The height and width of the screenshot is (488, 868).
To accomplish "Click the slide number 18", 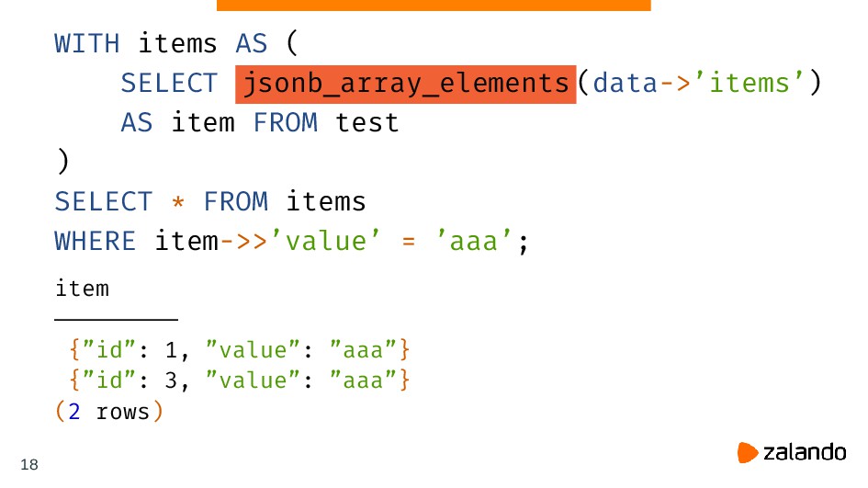I will coord(29,464).
